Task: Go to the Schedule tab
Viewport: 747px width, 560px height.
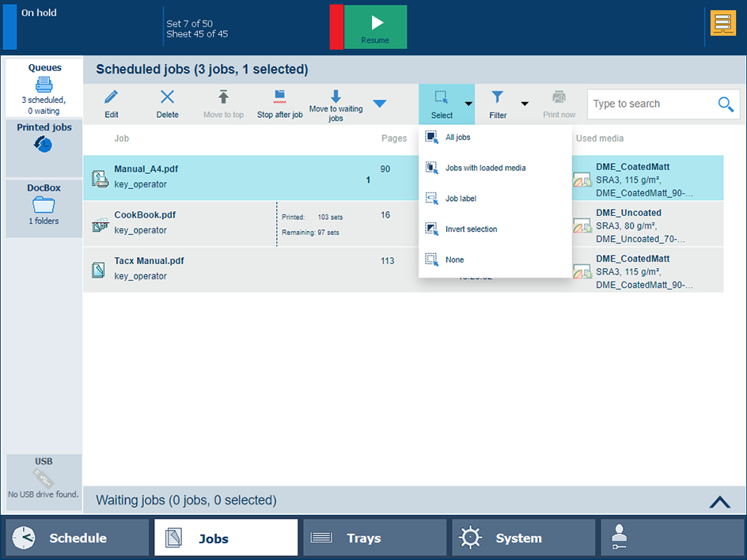Action: [77, 538]
